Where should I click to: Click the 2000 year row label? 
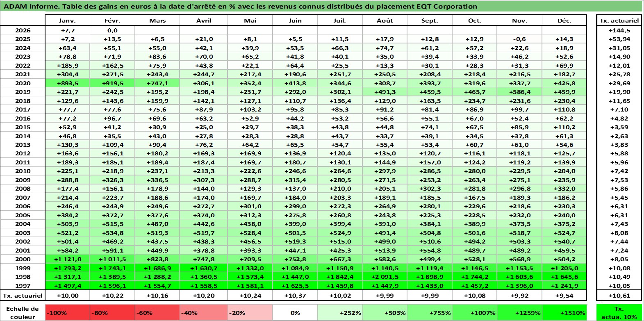(x=23, y=259)
